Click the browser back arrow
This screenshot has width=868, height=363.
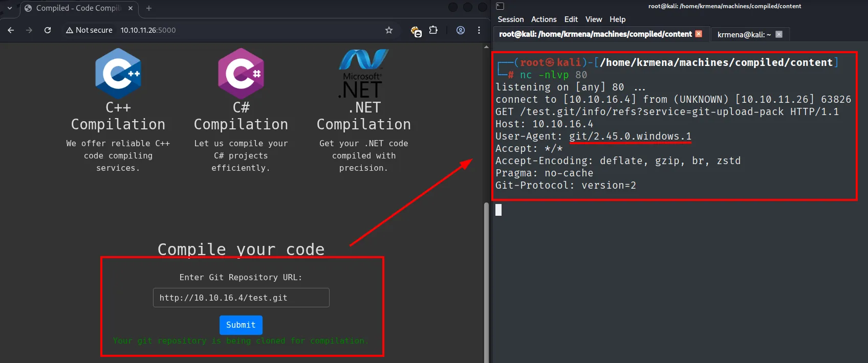pyautogui.click(x=11, y=30)
